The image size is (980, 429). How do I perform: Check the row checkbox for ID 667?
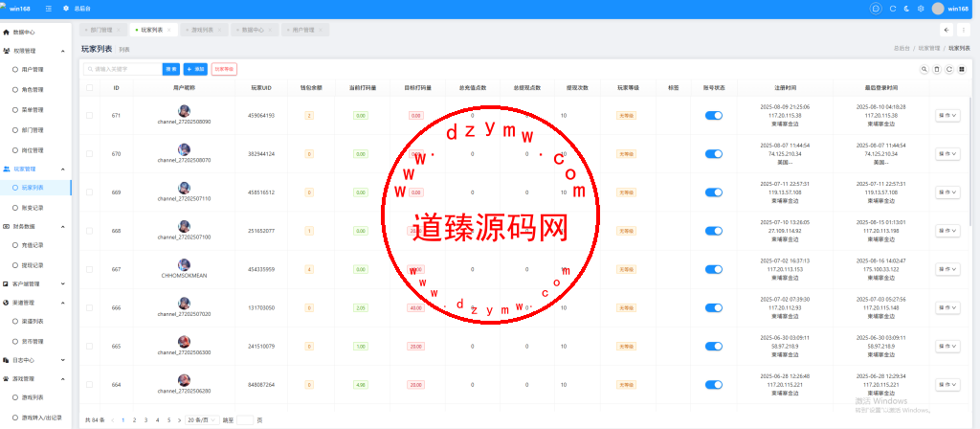(x=89, y=269)
